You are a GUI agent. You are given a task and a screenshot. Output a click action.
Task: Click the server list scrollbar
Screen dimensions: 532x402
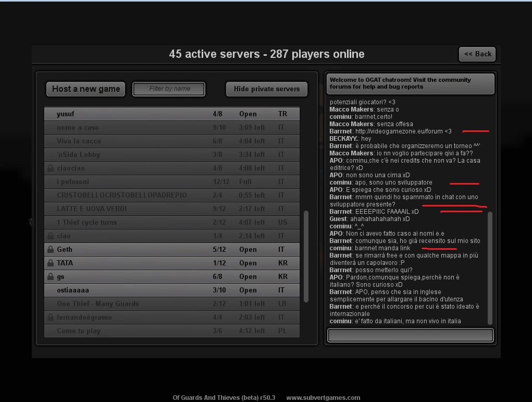306,257
